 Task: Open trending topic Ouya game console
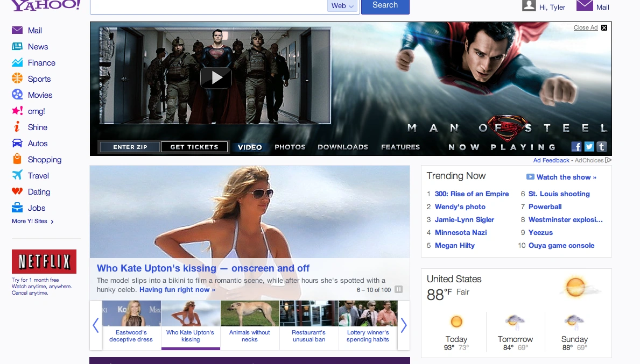561,245
